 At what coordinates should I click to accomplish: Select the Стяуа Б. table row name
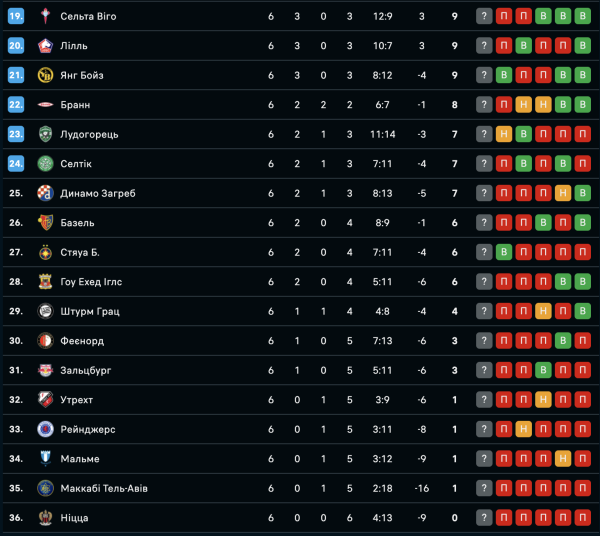tap(81, 252)
